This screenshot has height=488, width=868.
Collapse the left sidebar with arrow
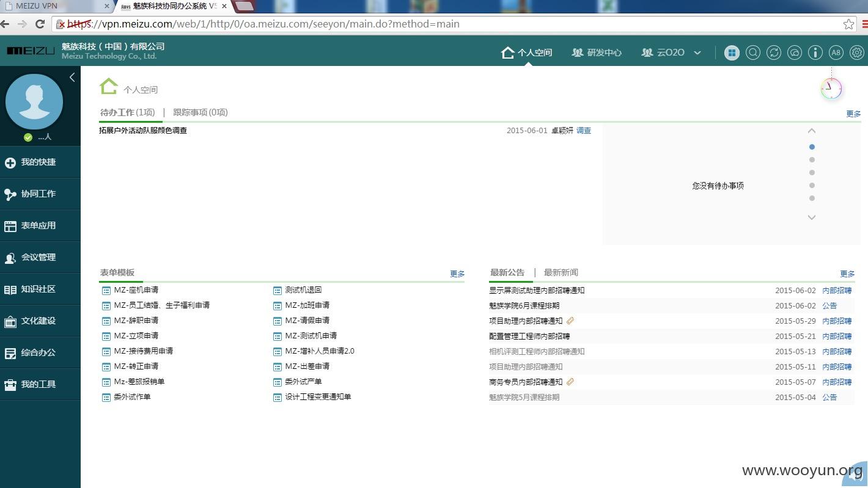[72, 77]
